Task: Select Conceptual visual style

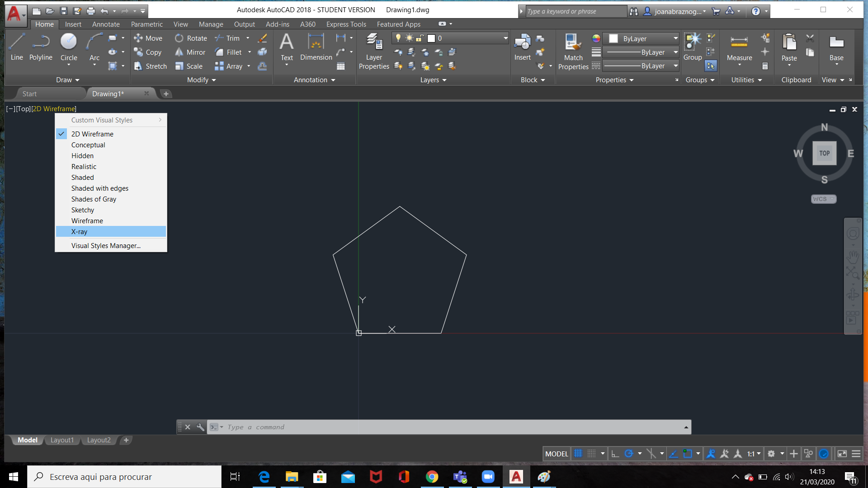Action: pyautogui.click(x=111, y=145)
